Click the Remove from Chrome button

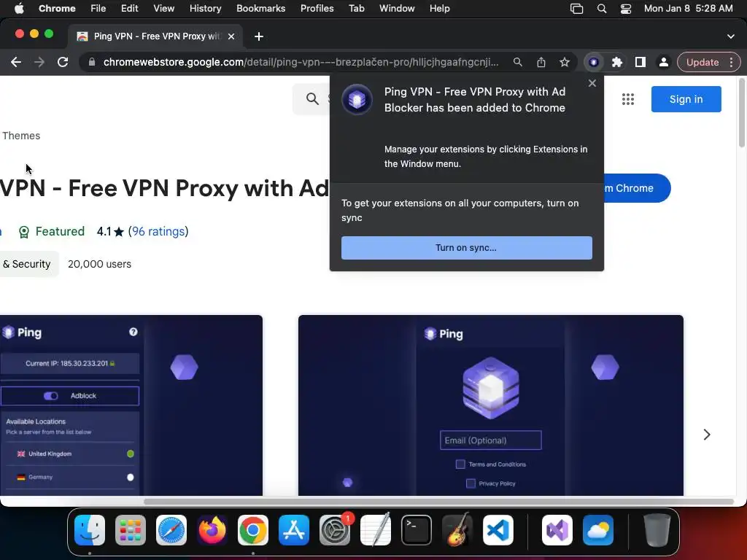[636, 188]
